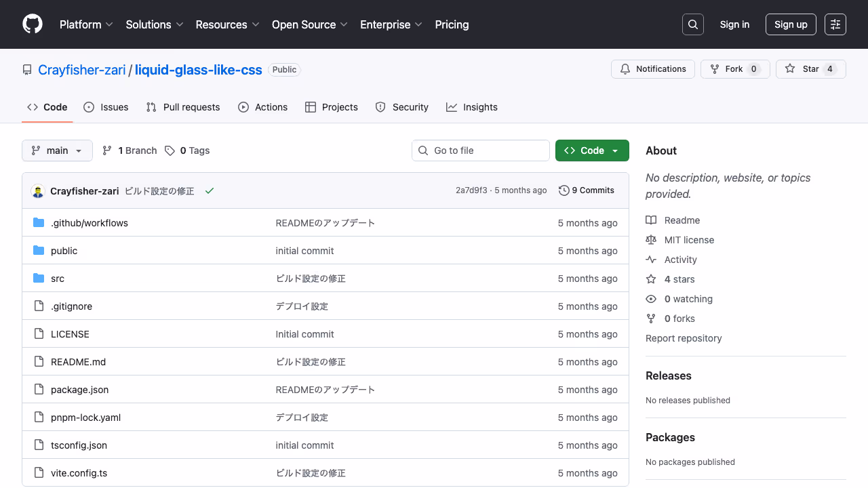868x488 pixels.
Task: Open the green Code dropdown
Action: [x=591, y=150]
